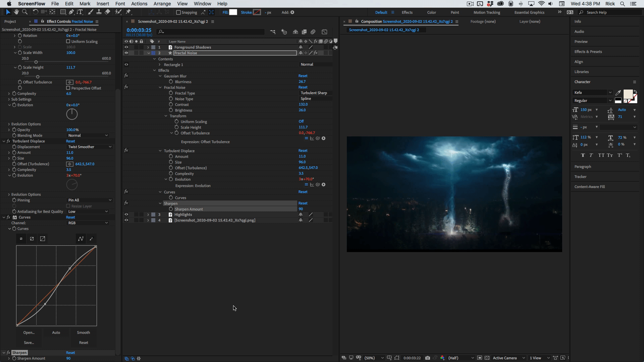Select the Clone Stamp tool
Image resolution: width=644 pixels, height=362 pixels.
click(x=99, y=12)
